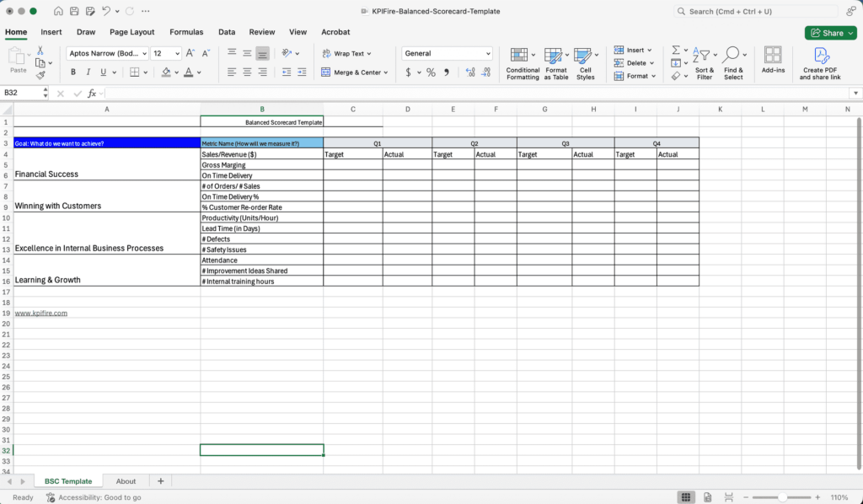The width and height of the screenshot is (863, 504).
Task: Select the Italic formatting icon
Action: pos(88,72)
